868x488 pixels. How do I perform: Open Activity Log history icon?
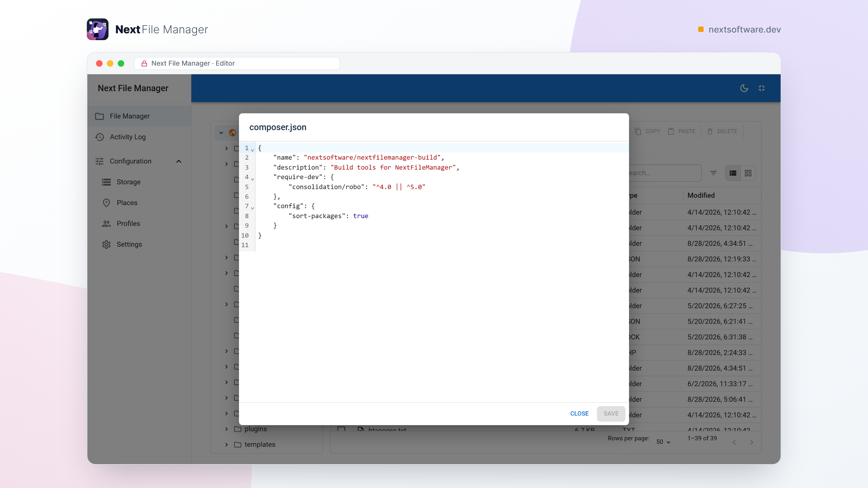click(x=99, y=137)
